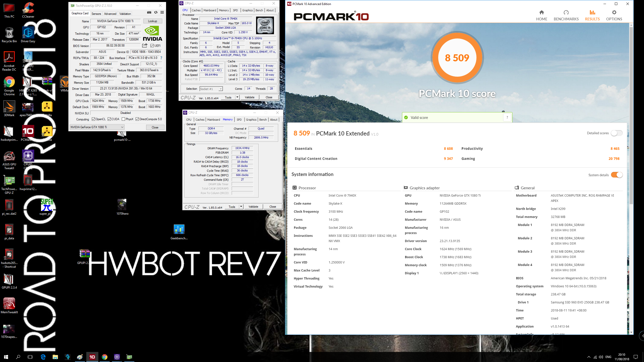Switch to GPU-Z Validation tab
This screenshot has height=362, width=644.
tap(125, 14)
